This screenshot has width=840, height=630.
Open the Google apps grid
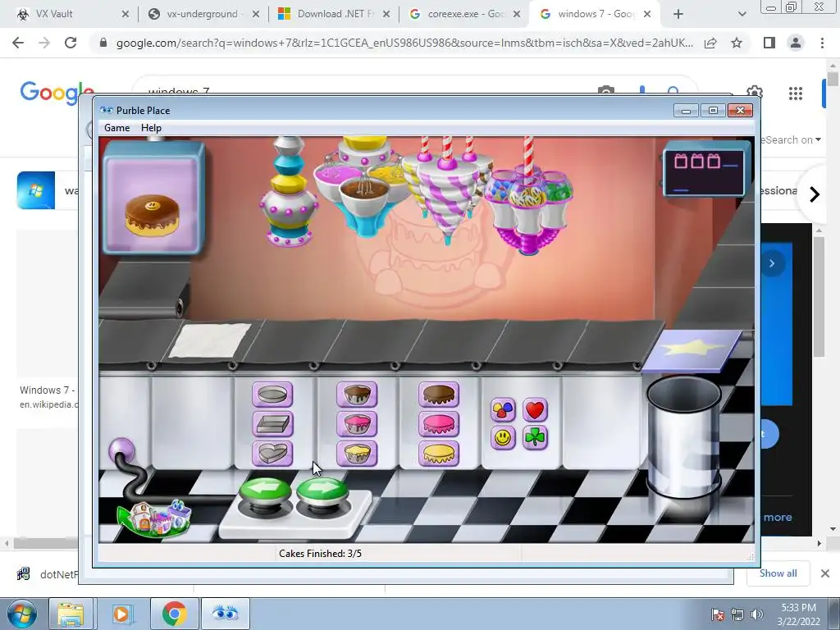coord(796,94)
